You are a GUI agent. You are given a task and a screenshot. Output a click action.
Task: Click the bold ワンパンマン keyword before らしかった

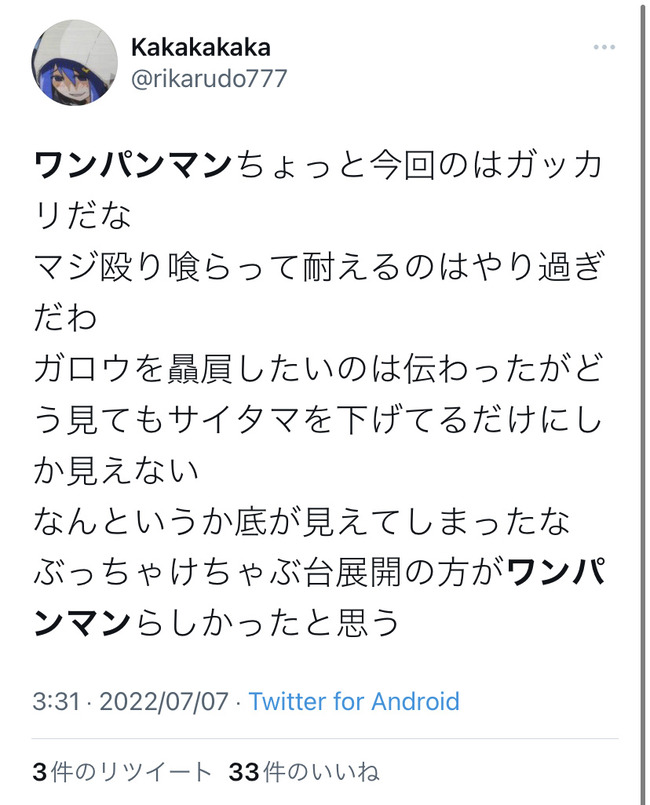pyautogui.click(x=319, y=598)
